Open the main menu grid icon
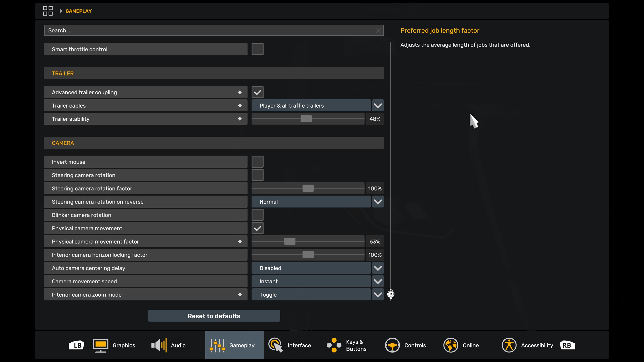The height and width of the screenshot is (362, 644). click(48, 11)
